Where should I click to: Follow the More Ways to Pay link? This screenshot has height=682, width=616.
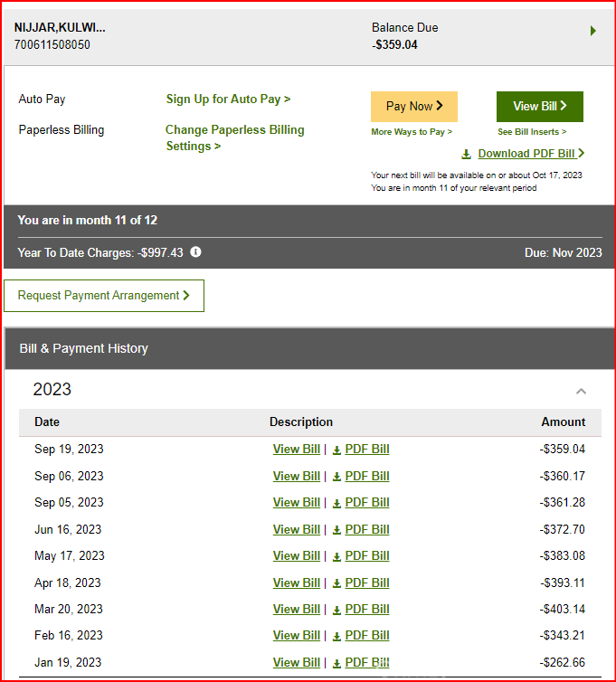[412, 132]
